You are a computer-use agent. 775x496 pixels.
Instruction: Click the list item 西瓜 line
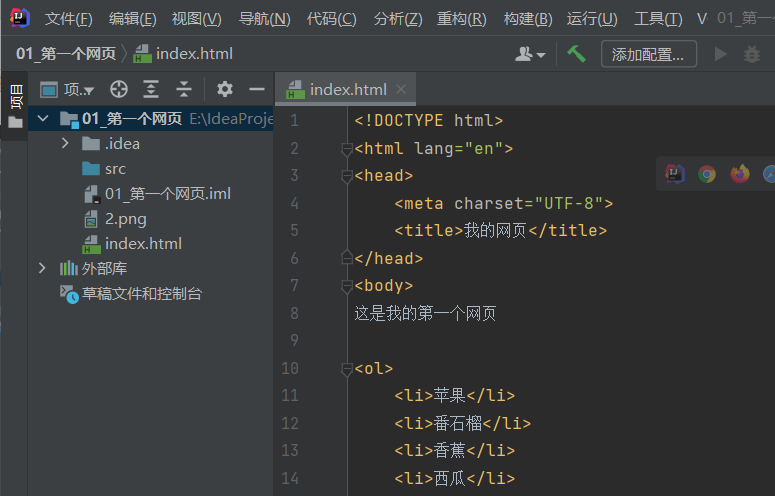(x=455, y=478)
